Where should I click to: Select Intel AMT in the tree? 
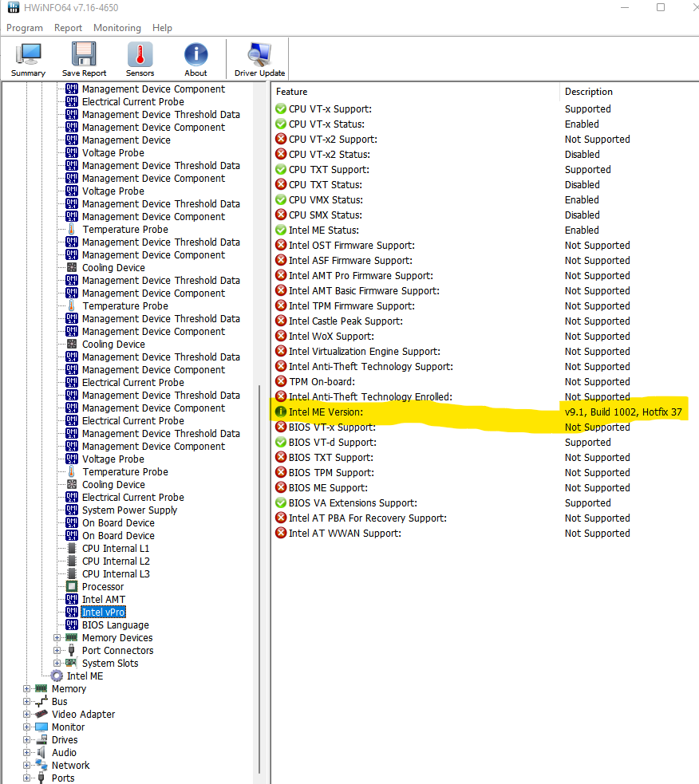[x=104, y=600]
